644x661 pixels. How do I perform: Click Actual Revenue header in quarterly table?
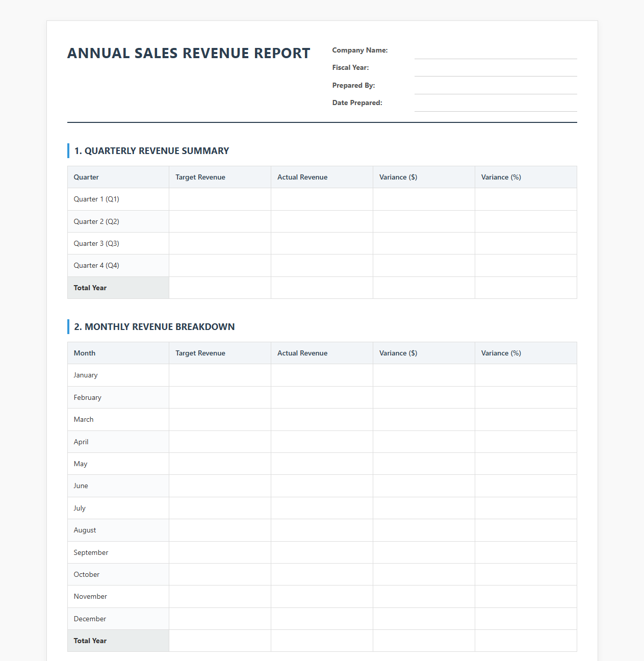(322, 177)
